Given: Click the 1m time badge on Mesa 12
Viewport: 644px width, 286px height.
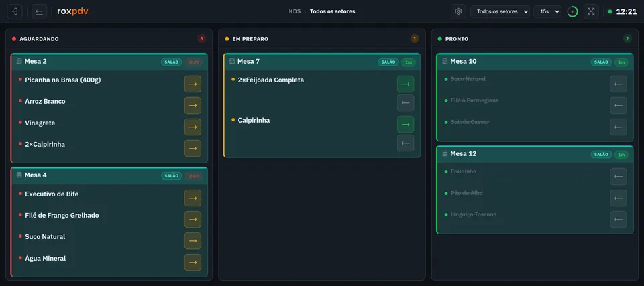Looking at the screenshot, I should (x=621, y=155).
